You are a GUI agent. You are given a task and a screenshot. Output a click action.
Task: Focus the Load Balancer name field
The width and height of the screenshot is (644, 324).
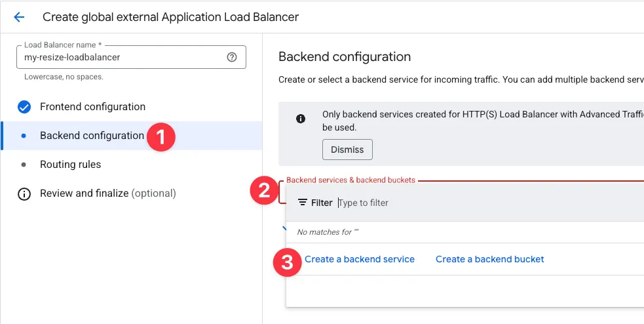[121, 57]
